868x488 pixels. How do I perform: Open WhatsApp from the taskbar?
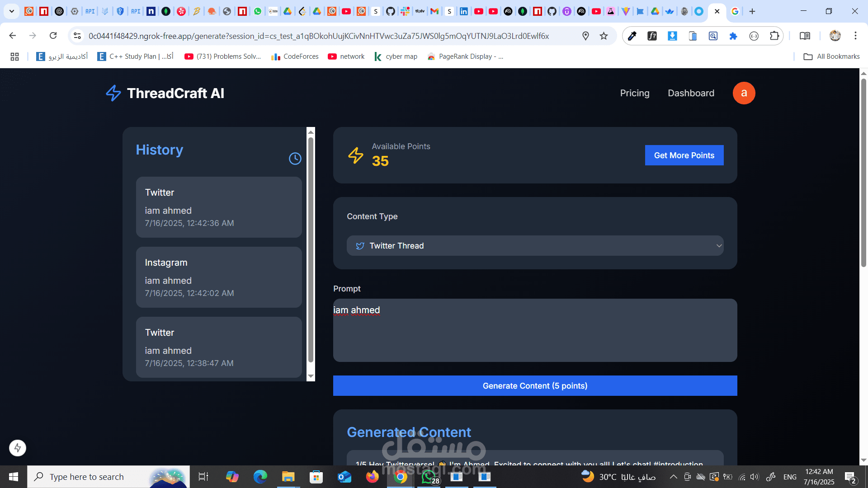(429, 477)
